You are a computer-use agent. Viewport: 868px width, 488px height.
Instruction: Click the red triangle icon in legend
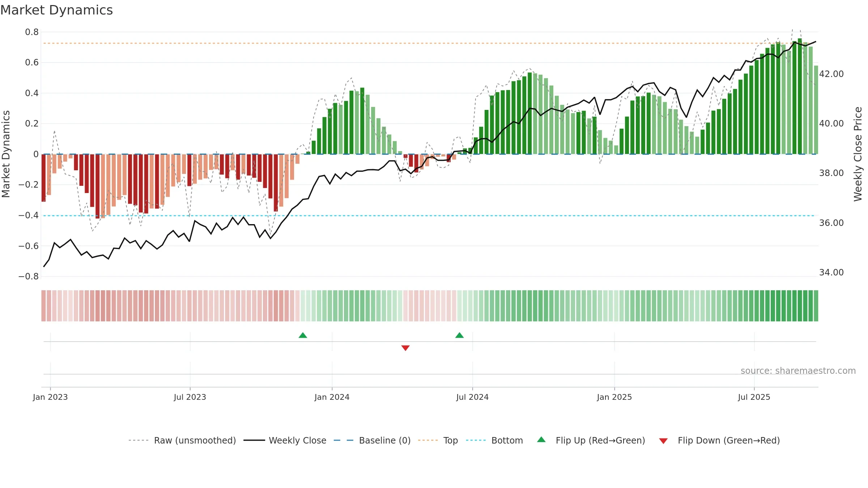tap(663, 441)
